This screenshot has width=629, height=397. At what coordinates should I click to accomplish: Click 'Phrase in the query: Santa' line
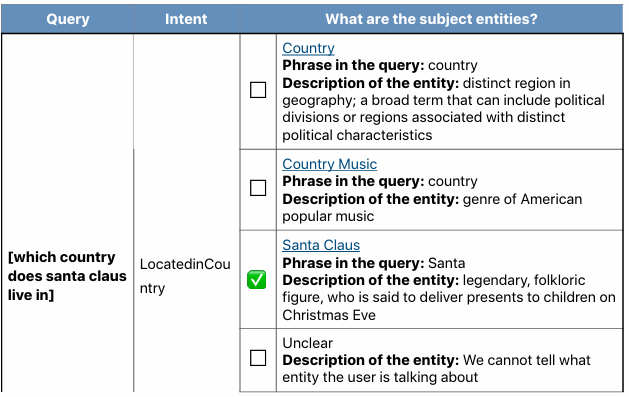[x=373, y=263]
